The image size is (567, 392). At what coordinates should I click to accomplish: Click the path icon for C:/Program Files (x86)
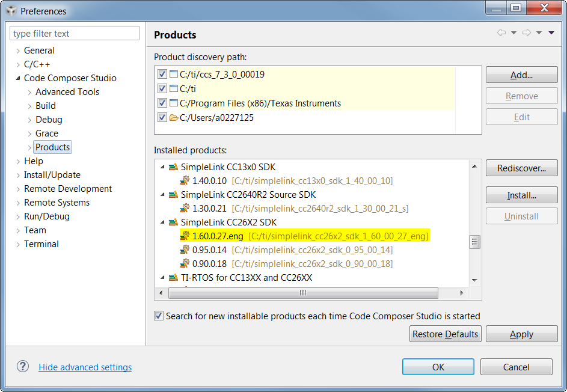[x=174, y=103]
